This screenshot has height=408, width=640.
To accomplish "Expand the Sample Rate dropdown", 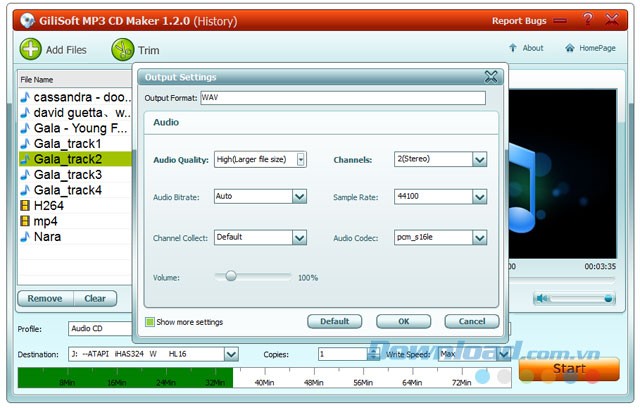I will [479, 197].
